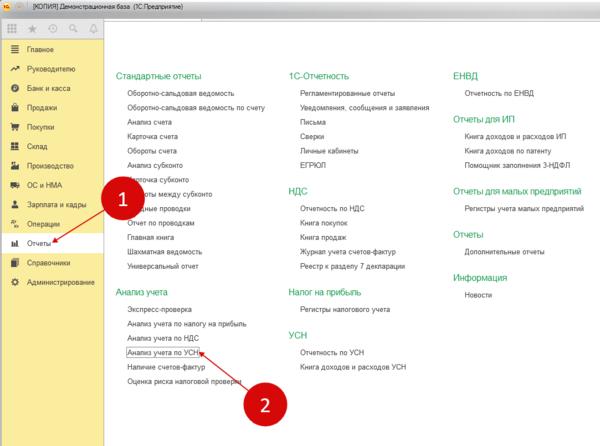600x446 pixels.
Task: Open Анализ учета по УСН
Action: [163, 353]
